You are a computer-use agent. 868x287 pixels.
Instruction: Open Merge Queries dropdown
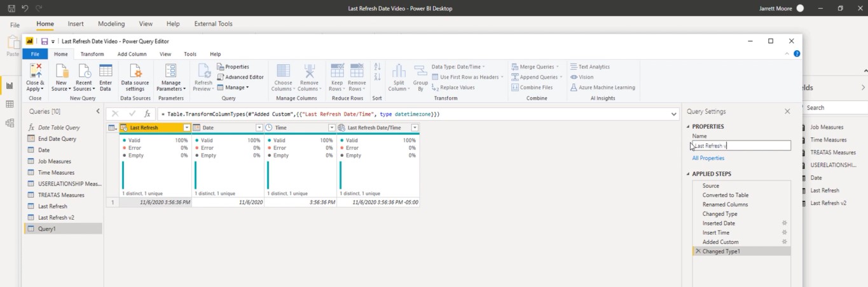coord(535,67)
